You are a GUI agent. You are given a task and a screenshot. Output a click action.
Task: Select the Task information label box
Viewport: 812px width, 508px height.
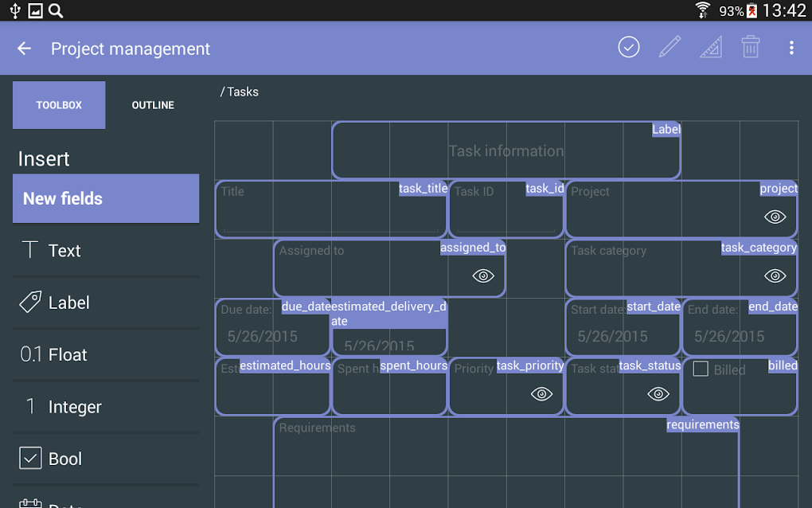click(x=506, y=151)
